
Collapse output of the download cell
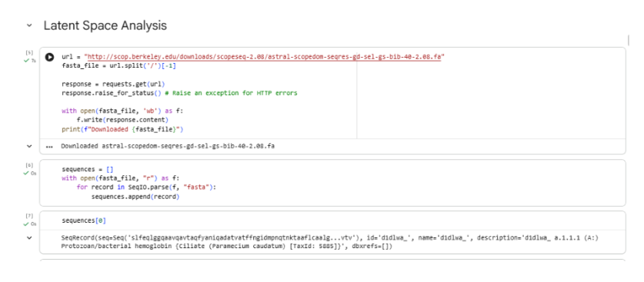click(29, 146)
